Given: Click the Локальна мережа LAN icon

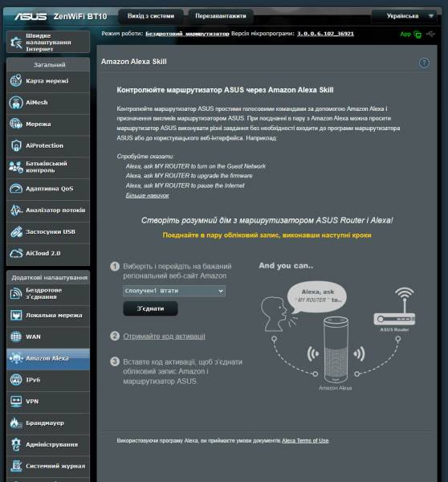Looking at the screenshot, I should pyautogui.click(x=16, y=316).
